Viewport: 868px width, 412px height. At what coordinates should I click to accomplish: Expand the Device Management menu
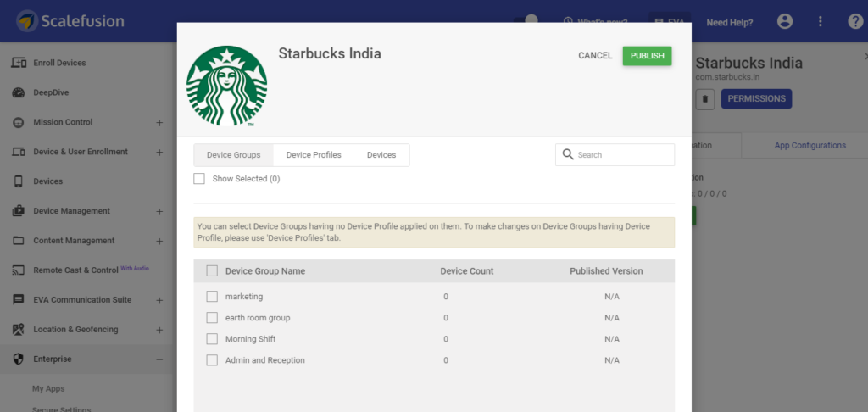click(x=159, y=212)
